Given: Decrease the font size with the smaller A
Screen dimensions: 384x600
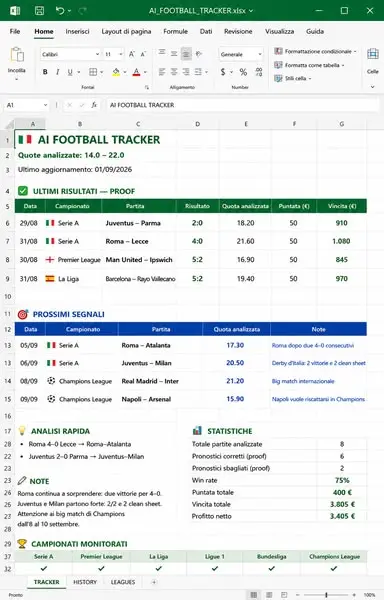Looking at the screenshot, I should (x=144, y=54).
